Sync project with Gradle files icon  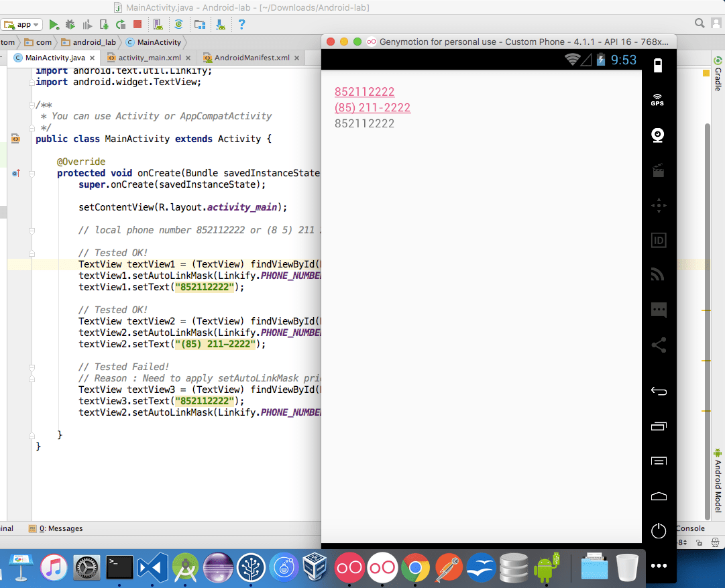pos(178,25)
